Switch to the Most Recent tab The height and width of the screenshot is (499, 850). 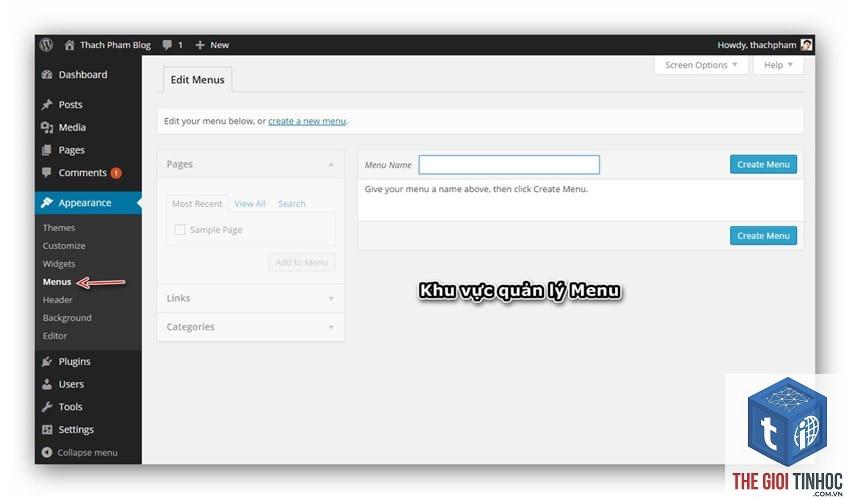point(197,204)
